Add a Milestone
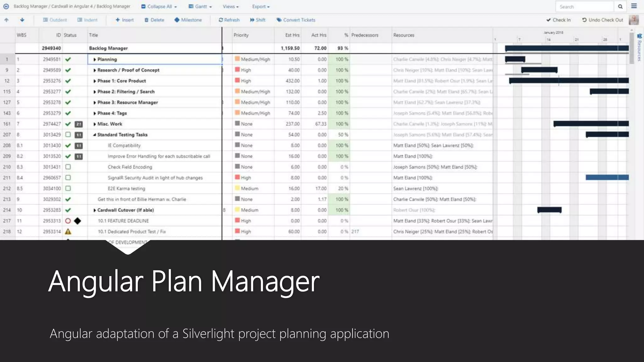 point(188,20)
